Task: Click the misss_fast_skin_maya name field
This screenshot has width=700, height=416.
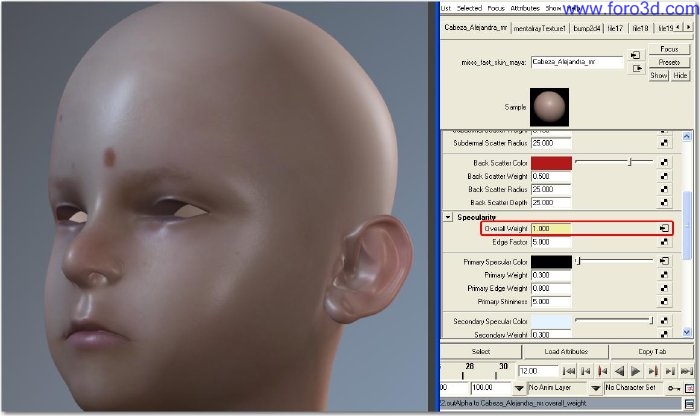Action: [577, 62]
